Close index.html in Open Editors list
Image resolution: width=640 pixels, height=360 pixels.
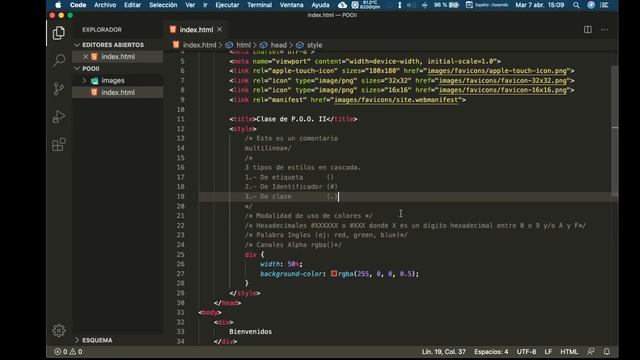click(x=85, y=56)
